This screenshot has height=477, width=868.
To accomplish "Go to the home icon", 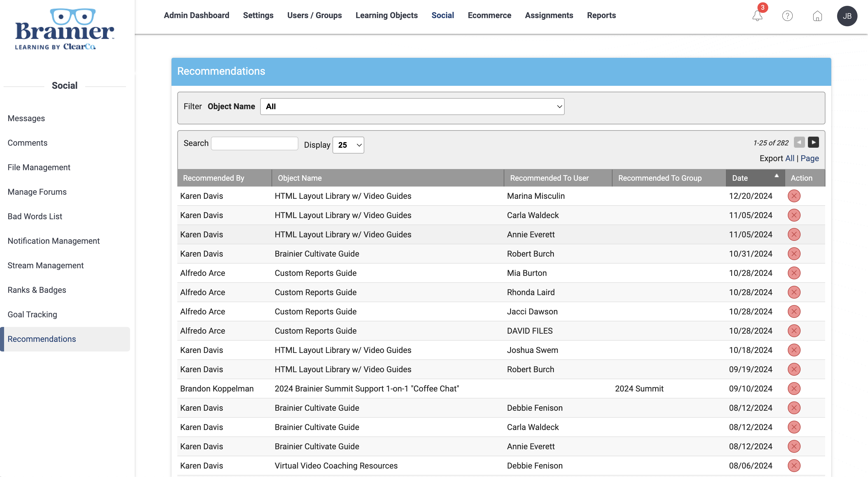I will point(817,16).
